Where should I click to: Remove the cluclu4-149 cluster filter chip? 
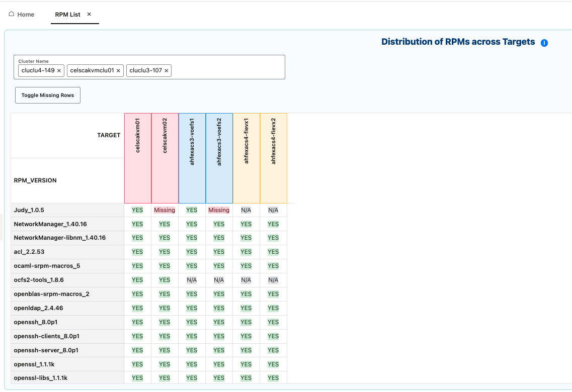point(59,70)
